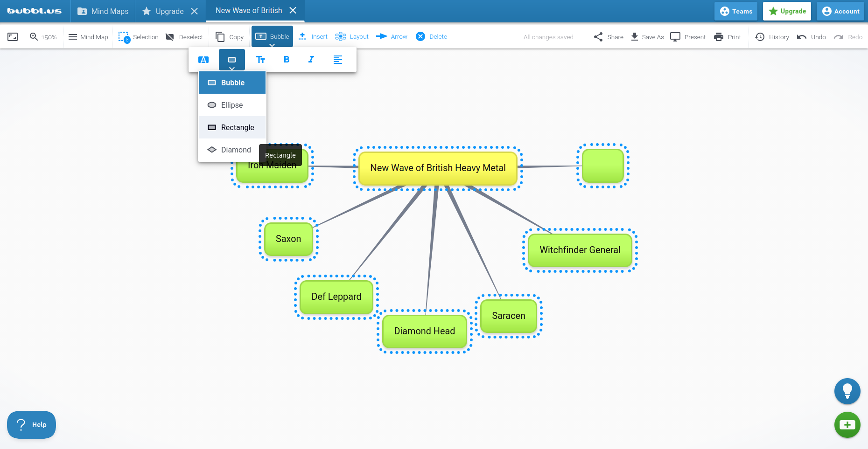Close the Upgrade tab
The width and height of the screenshot is (868, 449).
[195, 11]
